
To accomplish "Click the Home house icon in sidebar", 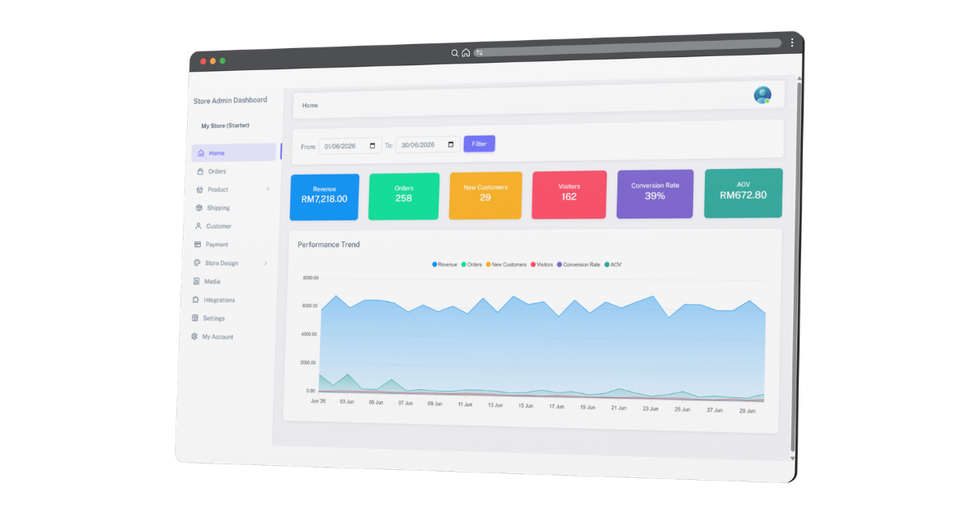I will (x=201, y=153).
